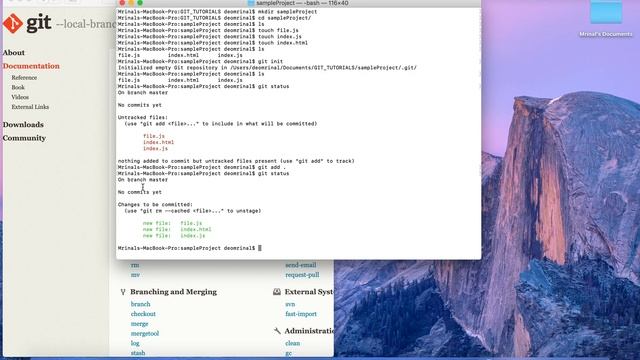Click the terminal title 'sampleProject — -bash'
The height and width of the screenshot is (360, 640).
[x=302, y=3]
